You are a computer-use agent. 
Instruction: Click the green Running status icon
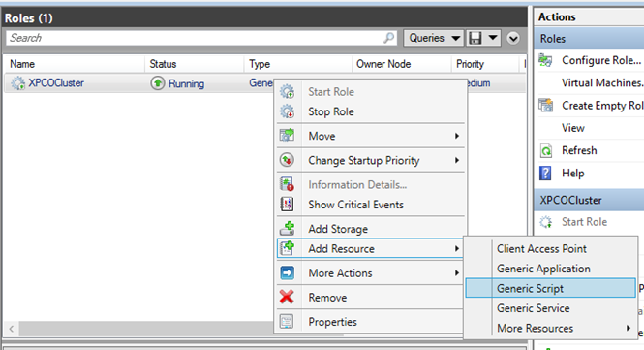pyautogui.click(x=157, y=83)
